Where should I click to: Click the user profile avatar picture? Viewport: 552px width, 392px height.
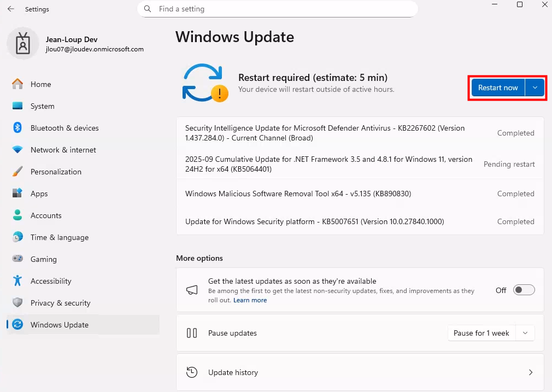pyautogui.click(x=23, y=44)
